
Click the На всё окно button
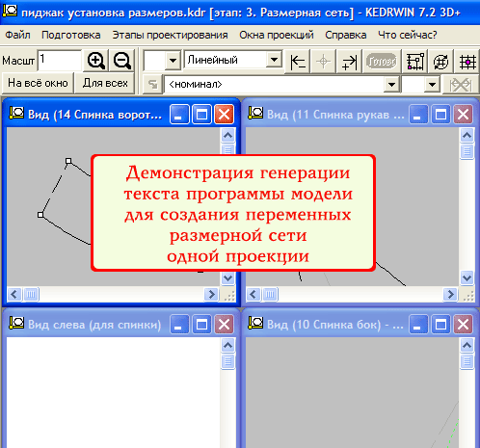click(38, 83)
